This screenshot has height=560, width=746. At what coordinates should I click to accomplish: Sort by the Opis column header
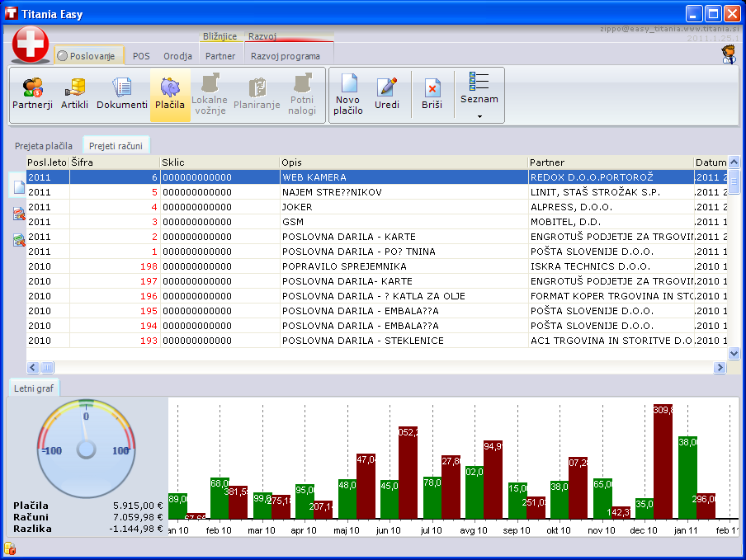coord(404,162)
